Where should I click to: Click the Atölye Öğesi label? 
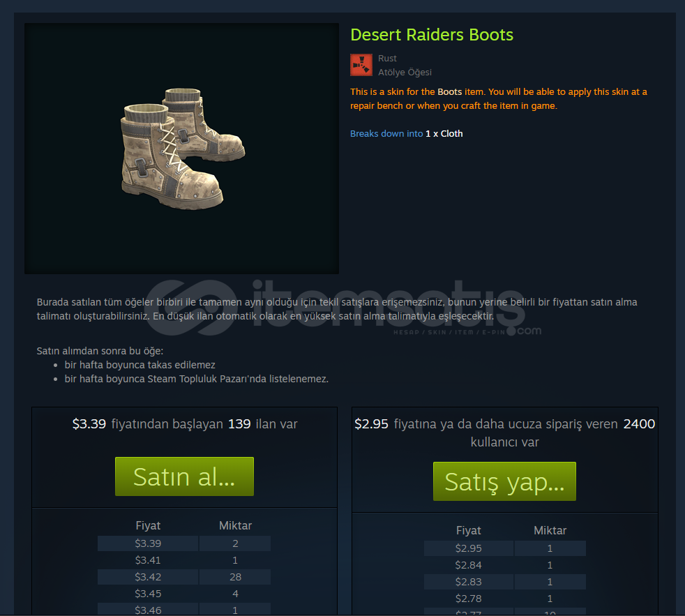pos(405,72)
